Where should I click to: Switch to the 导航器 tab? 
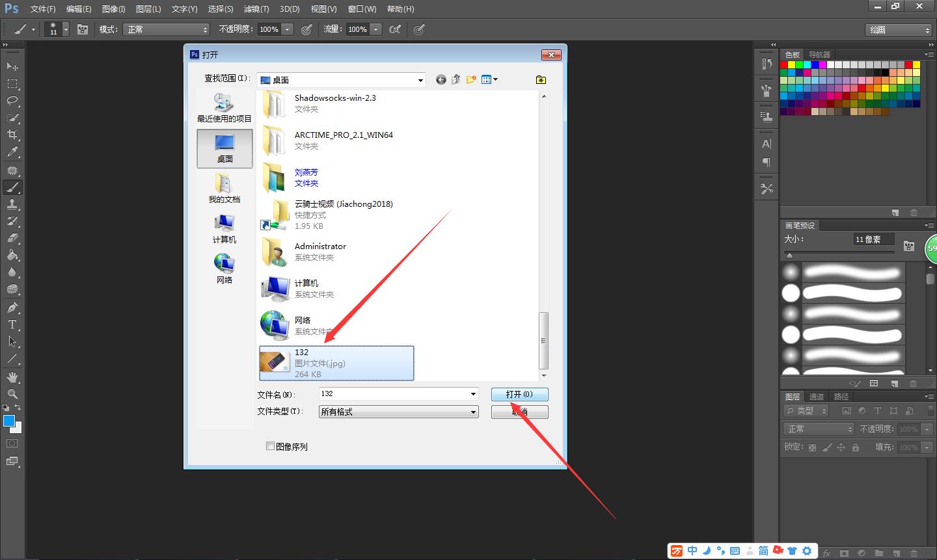pyautogui.click(x=819, y=55)
